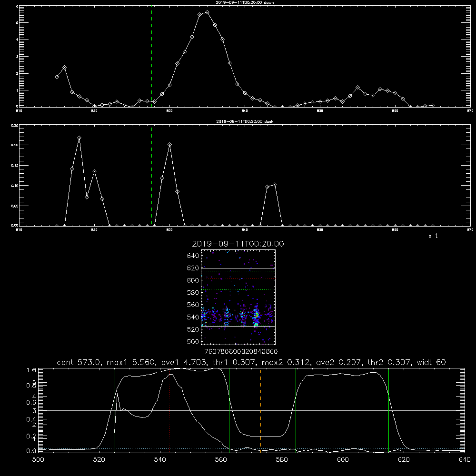476x476 pixels.
Task: Click the right red dotted vertical line, bottom plot
Action: [x=352, y=410]
